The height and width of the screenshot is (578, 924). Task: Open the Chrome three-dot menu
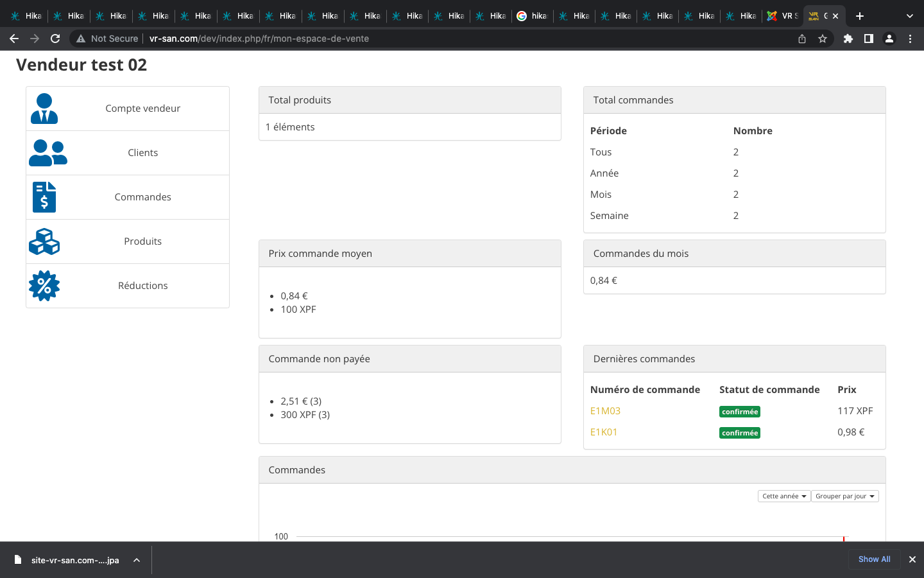pos(910,39)
